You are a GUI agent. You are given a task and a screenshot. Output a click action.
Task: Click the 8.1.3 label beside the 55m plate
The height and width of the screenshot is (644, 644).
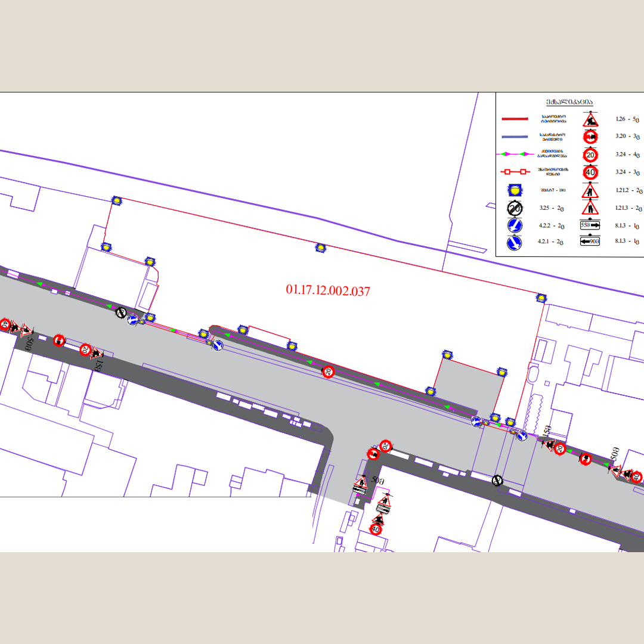tap(627, 226)
